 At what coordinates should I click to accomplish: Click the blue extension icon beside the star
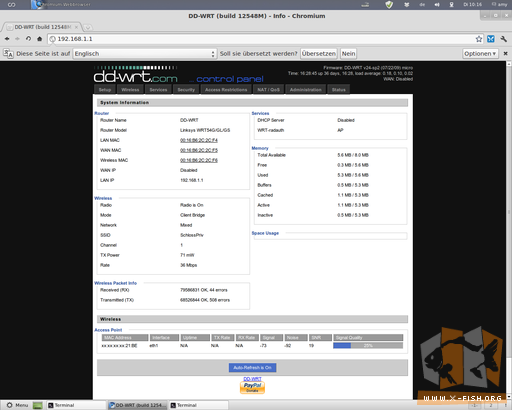[491, 39]
